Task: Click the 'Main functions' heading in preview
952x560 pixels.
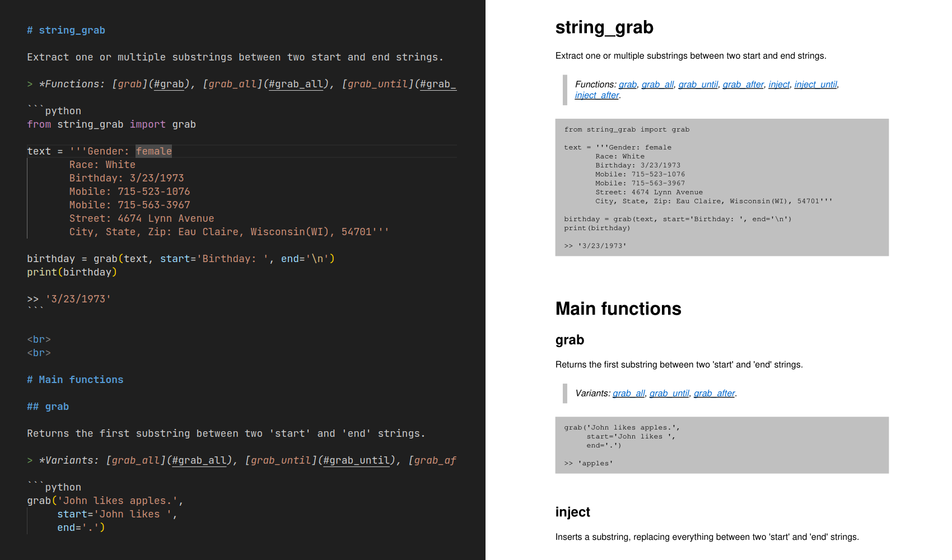Action: 618,309
